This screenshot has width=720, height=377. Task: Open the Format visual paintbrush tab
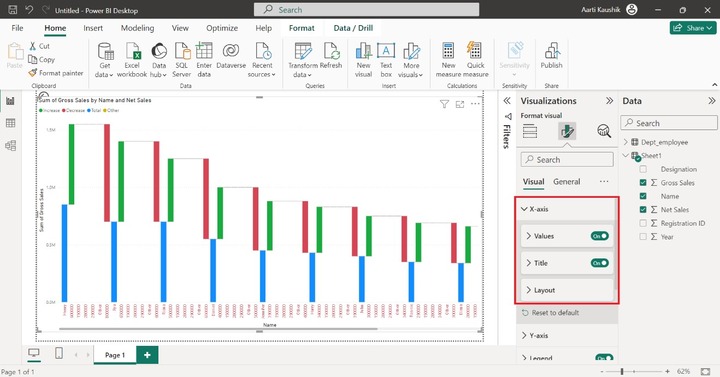(x=567, y=131)
